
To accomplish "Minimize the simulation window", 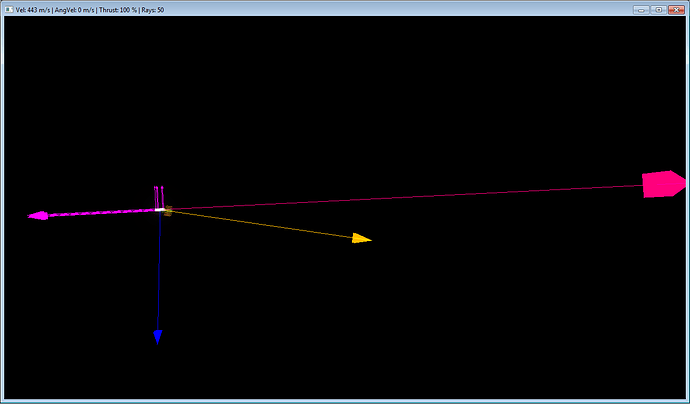I will 643,9.
